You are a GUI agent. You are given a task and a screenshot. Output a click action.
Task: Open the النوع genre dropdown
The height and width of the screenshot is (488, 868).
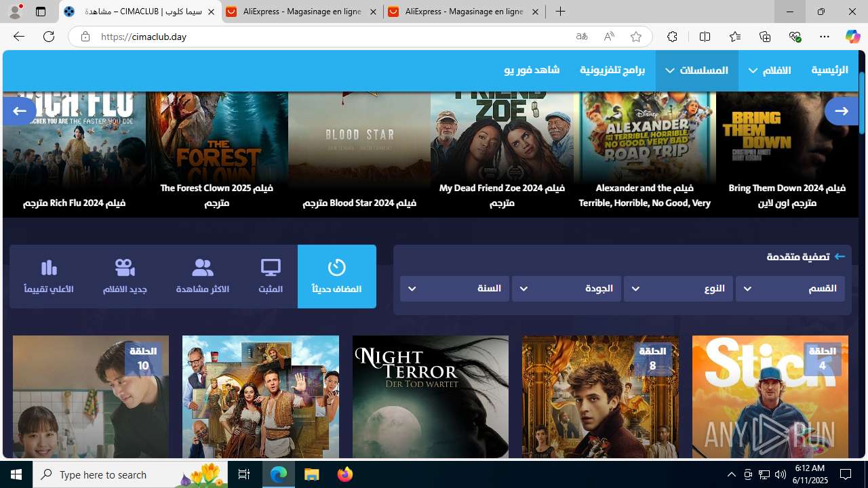coord(678,289)
